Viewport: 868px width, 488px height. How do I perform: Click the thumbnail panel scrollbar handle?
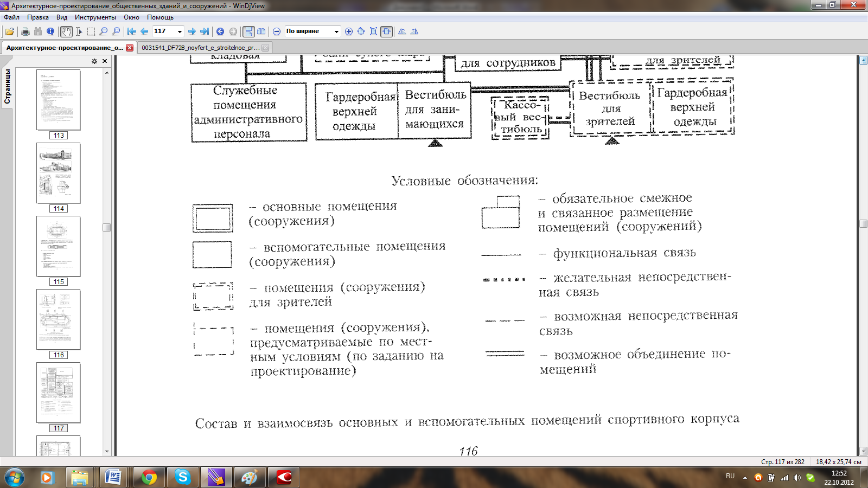(107, 227)
